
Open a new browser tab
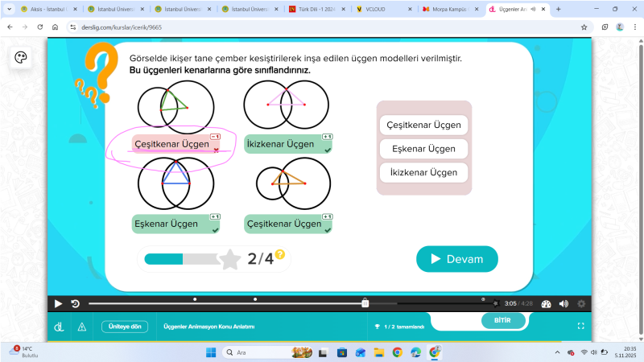(x=558, y=9)
